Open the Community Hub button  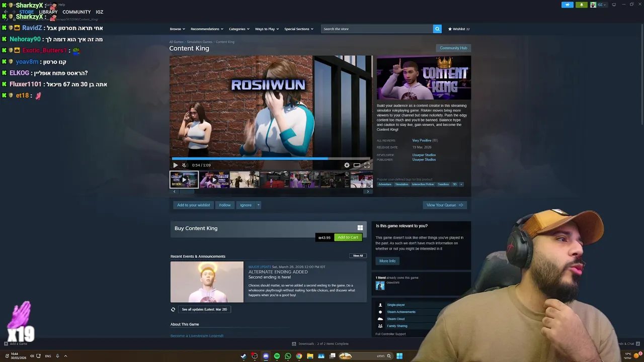click(x=453, y=48)
